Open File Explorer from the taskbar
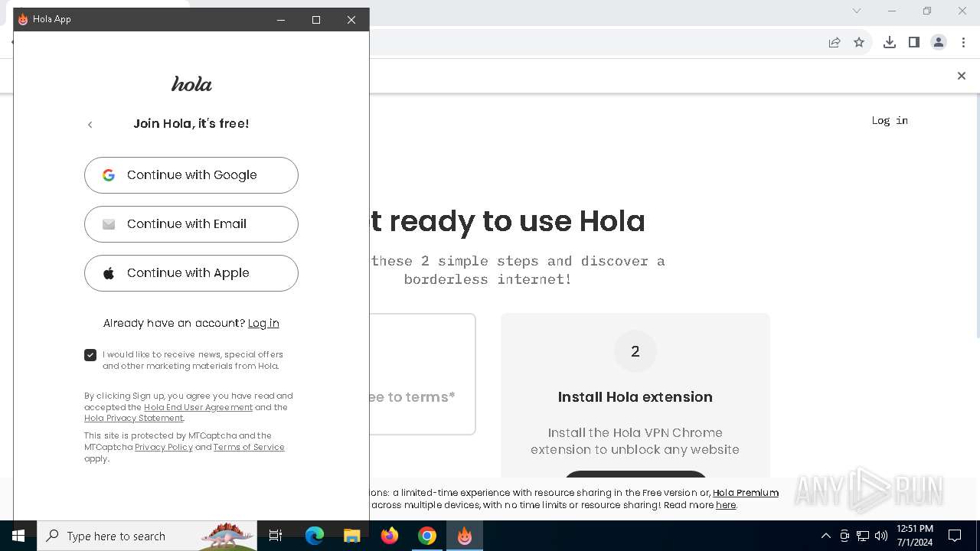The height and width of the screenshot is (551, 980). coord(352,536)
